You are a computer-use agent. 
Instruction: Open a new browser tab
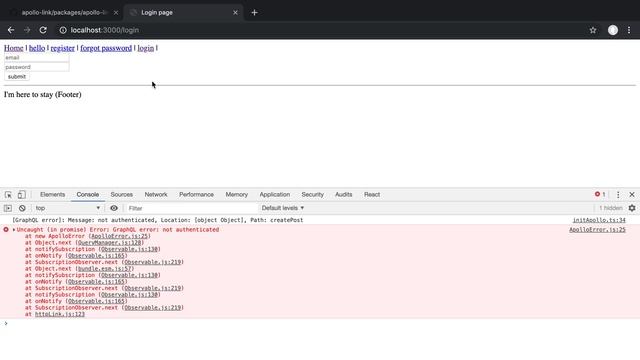[x=254, y=13]
